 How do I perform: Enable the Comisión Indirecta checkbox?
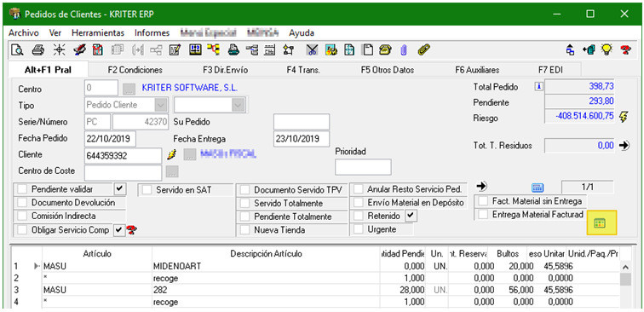(23, 216)
